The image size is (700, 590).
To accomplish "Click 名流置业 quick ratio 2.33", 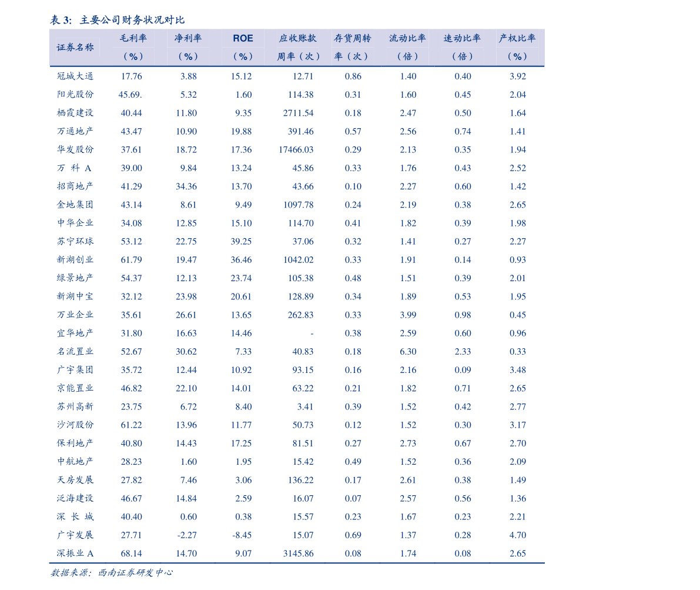I will pos(463,352).
